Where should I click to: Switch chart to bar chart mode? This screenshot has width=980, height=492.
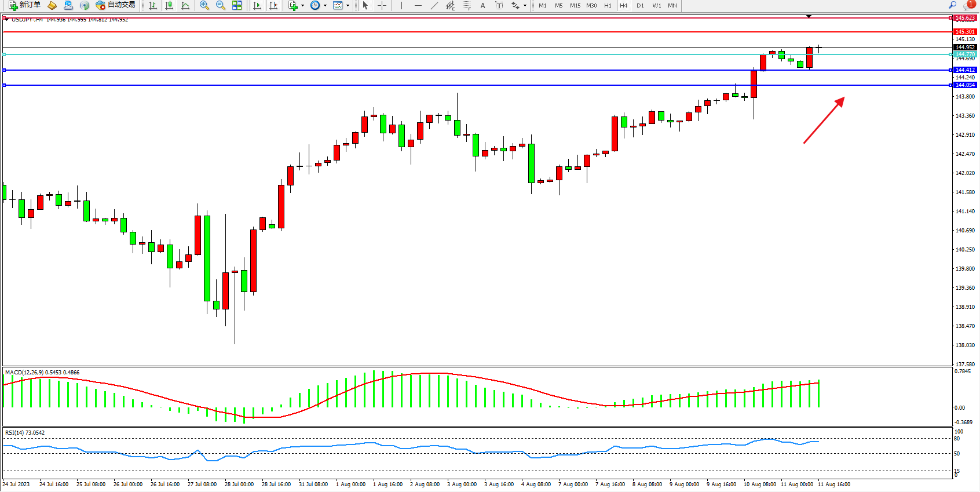tap(153, 5)
